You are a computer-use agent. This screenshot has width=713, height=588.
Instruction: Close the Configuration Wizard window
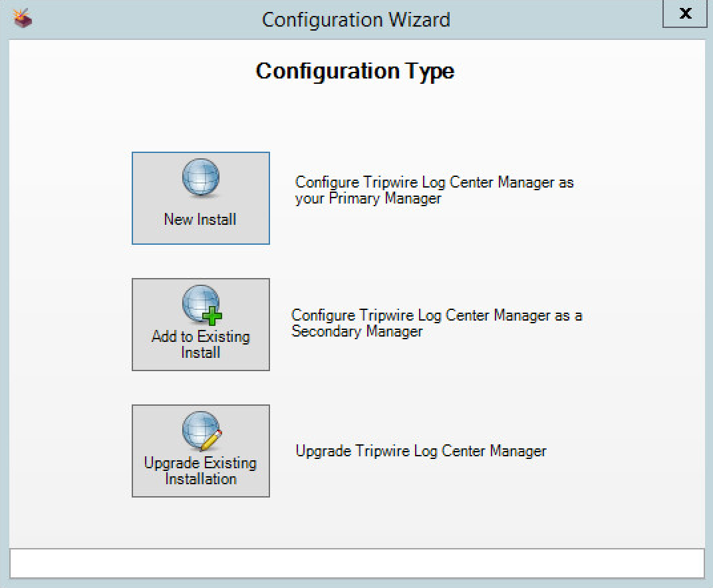(x=685, y=14)
